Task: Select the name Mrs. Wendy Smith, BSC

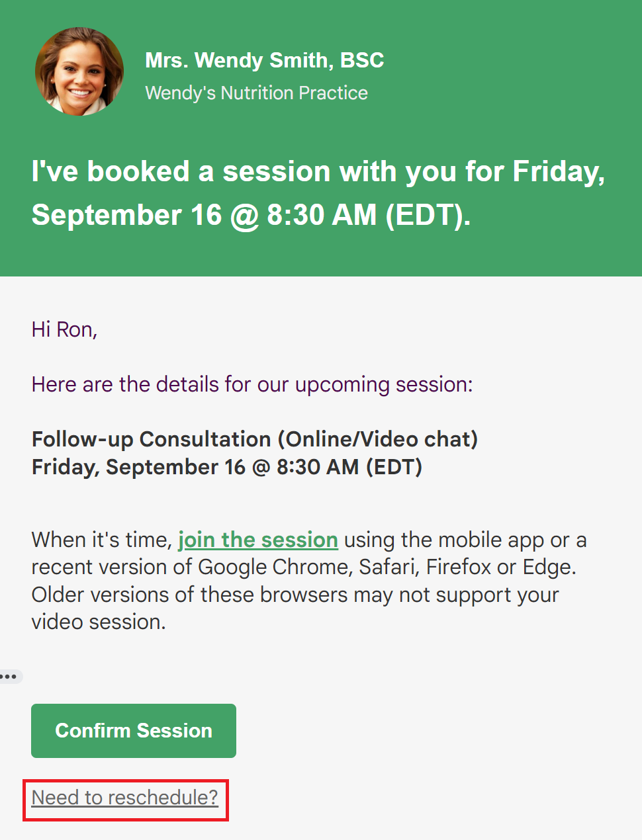Action: (265, 60)
